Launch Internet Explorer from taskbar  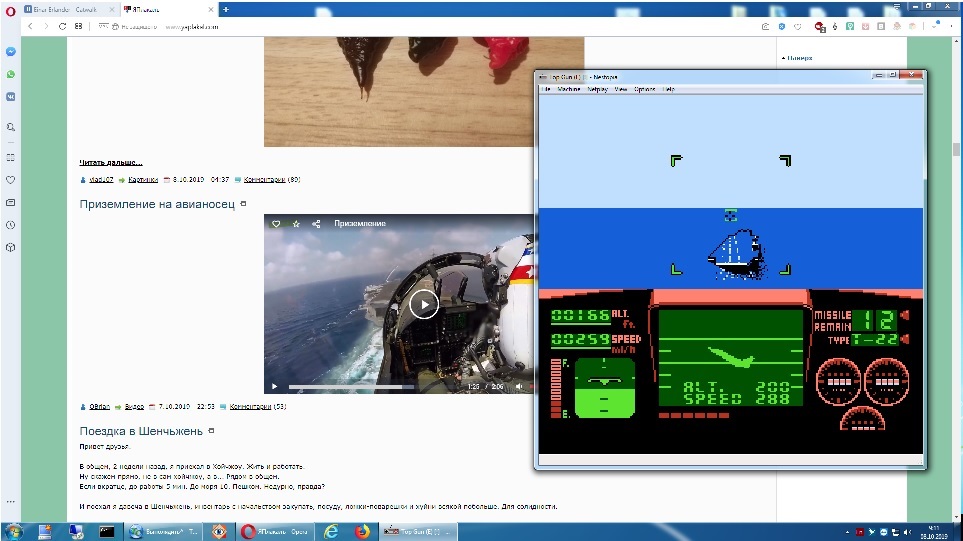331,531
